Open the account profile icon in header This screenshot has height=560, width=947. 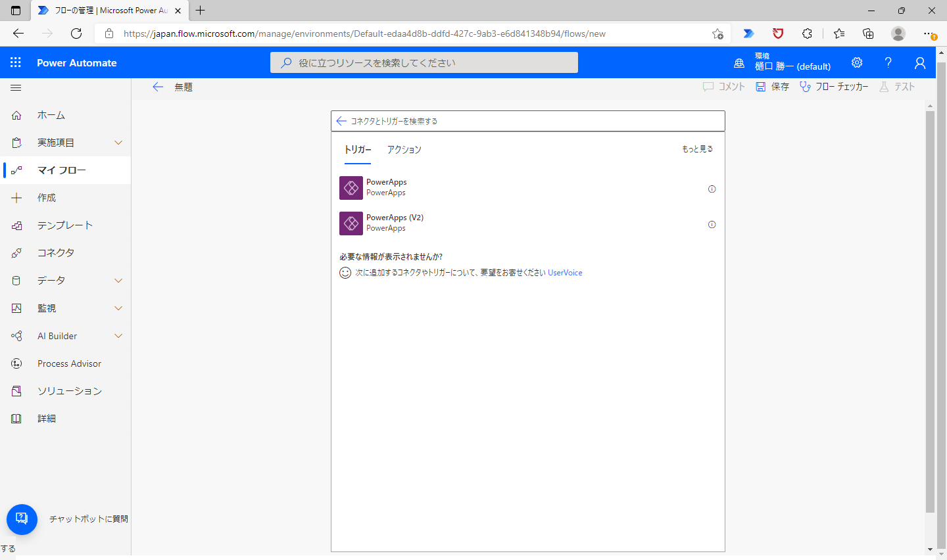(x=920, y=62)
